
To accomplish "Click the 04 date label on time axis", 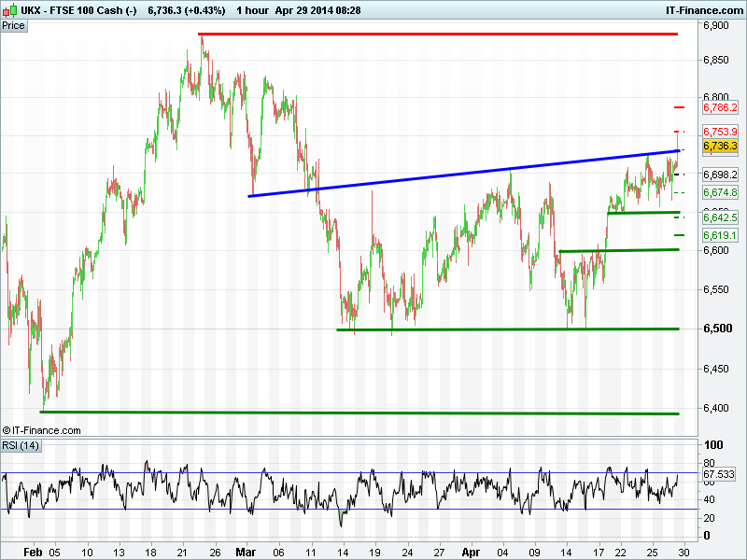I will coord(502,553).
